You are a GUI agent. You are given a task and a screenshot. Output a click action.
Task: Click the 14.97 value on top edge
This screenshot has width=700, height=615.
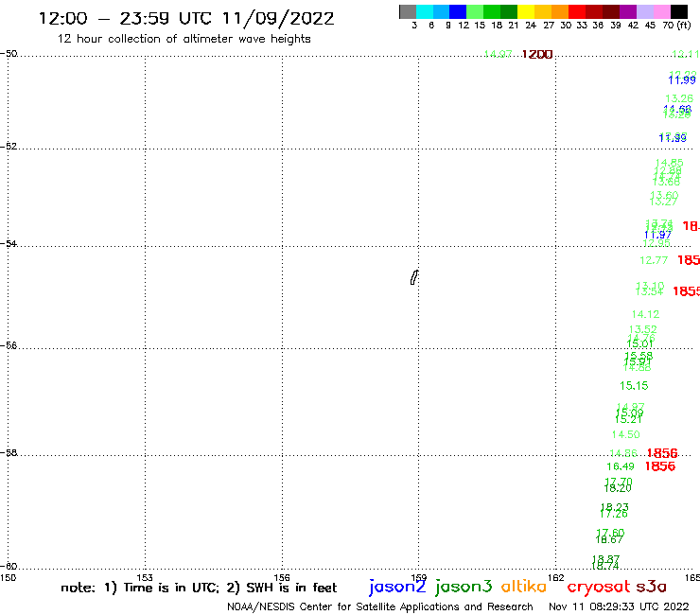click(498, 54)
